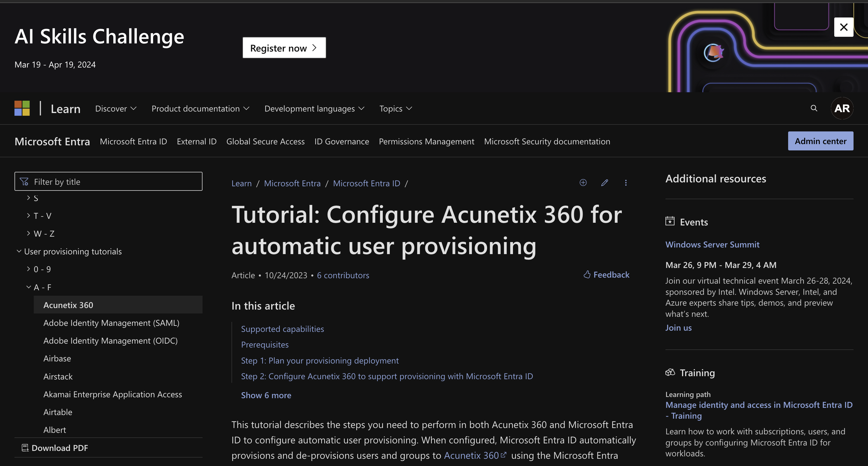Jump to Prerequisites section

tap(265, 344)
